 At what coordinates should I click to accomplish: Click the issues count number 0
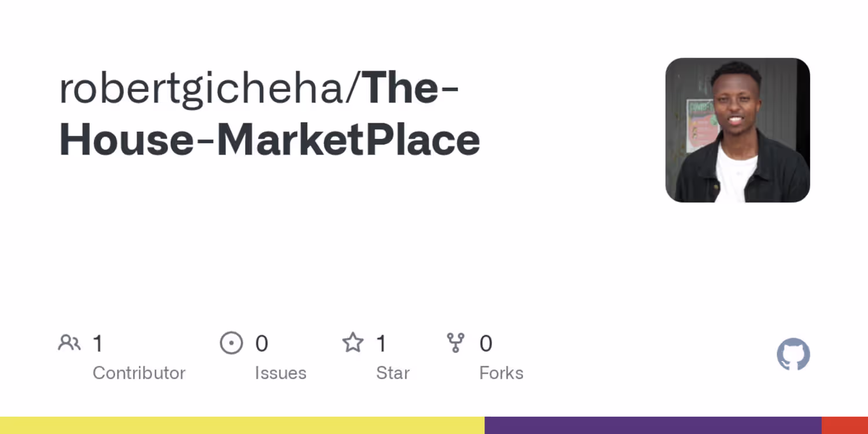click(x=262, y=344)
